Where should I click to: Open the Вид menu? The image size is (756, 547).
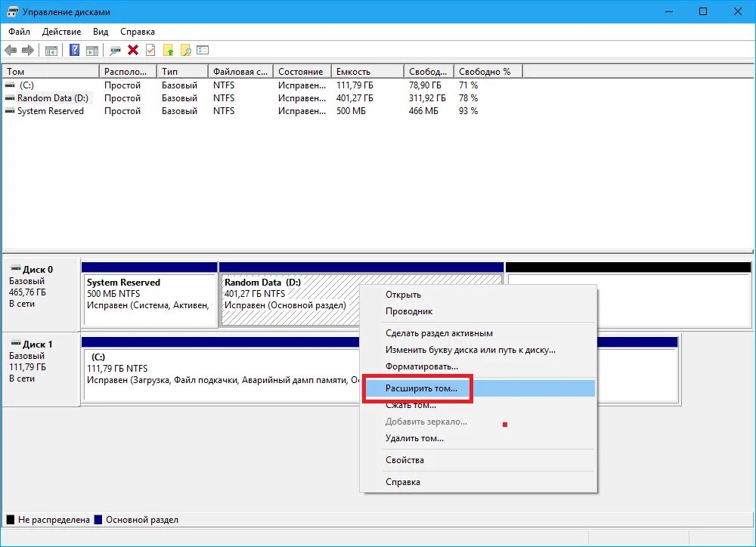(101, 32)
